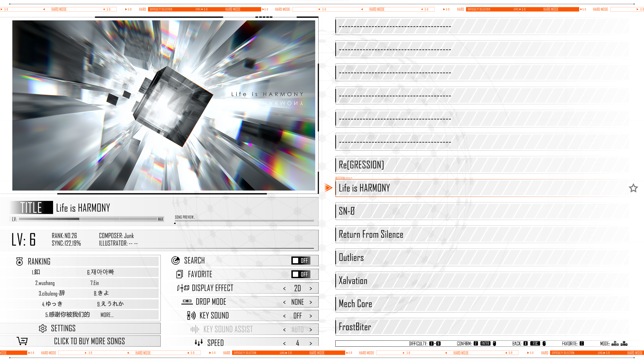Click the highlighted Life is HARMONY entry

(x=482, y=188)
